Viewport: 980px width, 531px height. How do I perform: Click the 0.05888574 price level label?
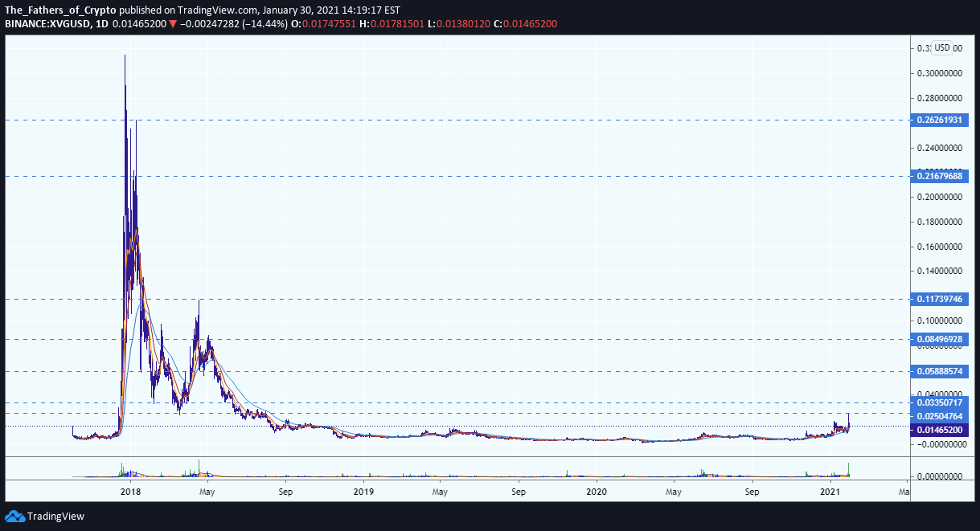pos(940,371)
